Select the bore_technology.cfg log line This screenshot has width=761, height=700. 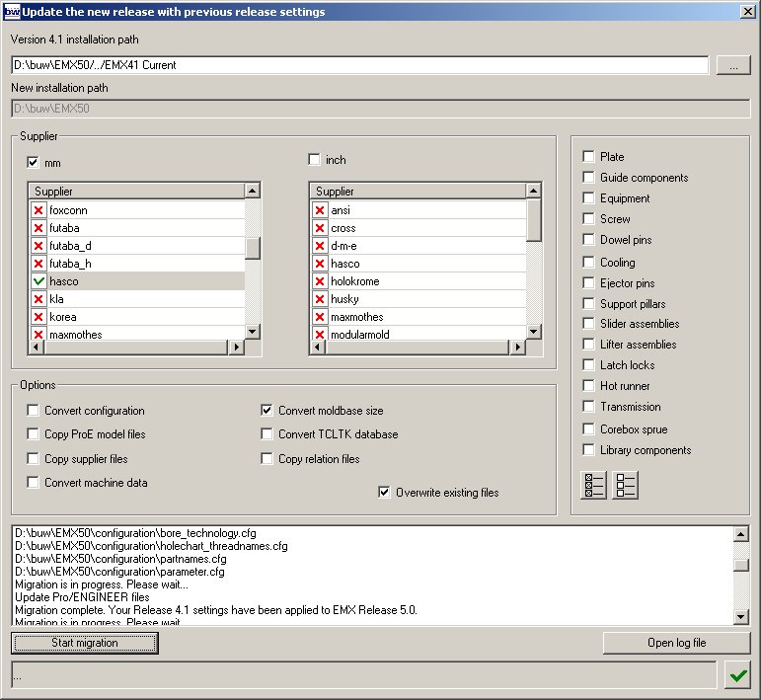[135, 533]
